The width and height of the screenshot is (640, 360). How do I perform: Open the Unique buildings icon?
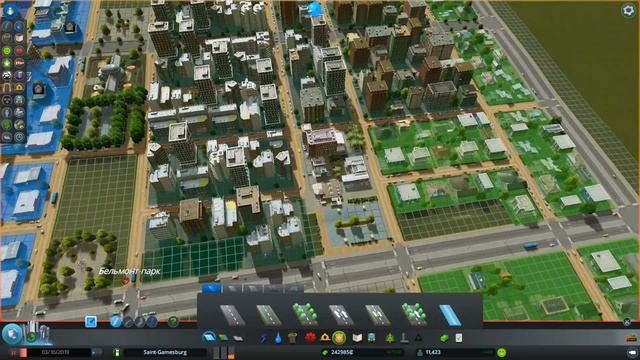(x=404, y=338)
